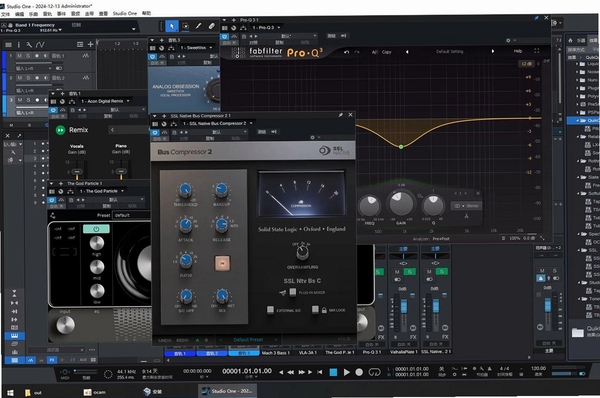Select the VLA-3A 1 channel tab
This screenshot has width=600, height=398.
308,352
